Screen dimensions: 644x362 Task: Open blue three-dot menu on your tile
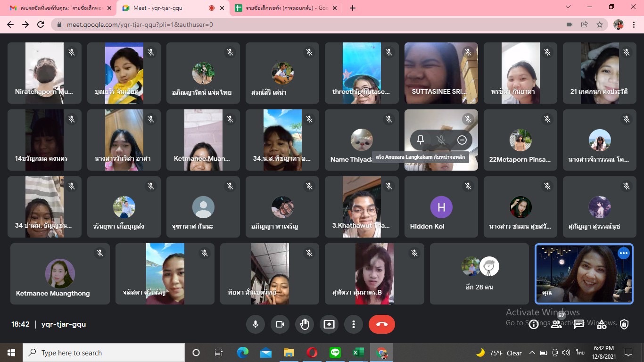(623, 253)
